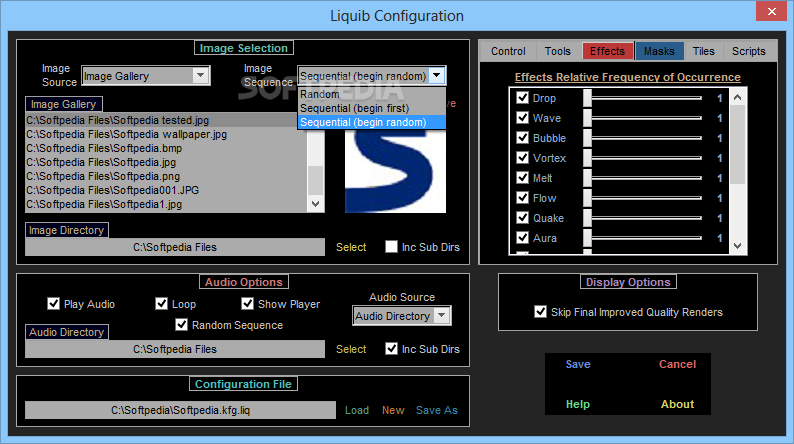Click the effects list scroll-down arrow
This screenshot has width=794, height=444.
pyautogui.click(x=738, y=246)
